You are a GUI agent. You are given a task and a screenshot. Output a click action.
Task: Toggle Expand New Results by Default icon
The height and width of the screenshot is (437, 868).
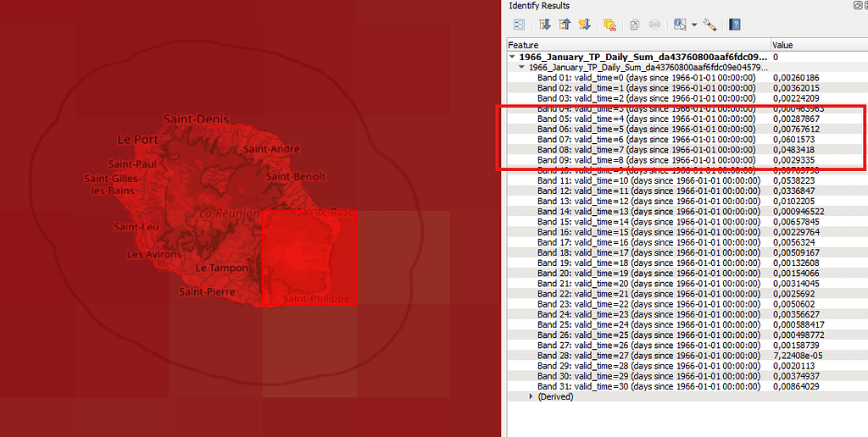point(584,25)
